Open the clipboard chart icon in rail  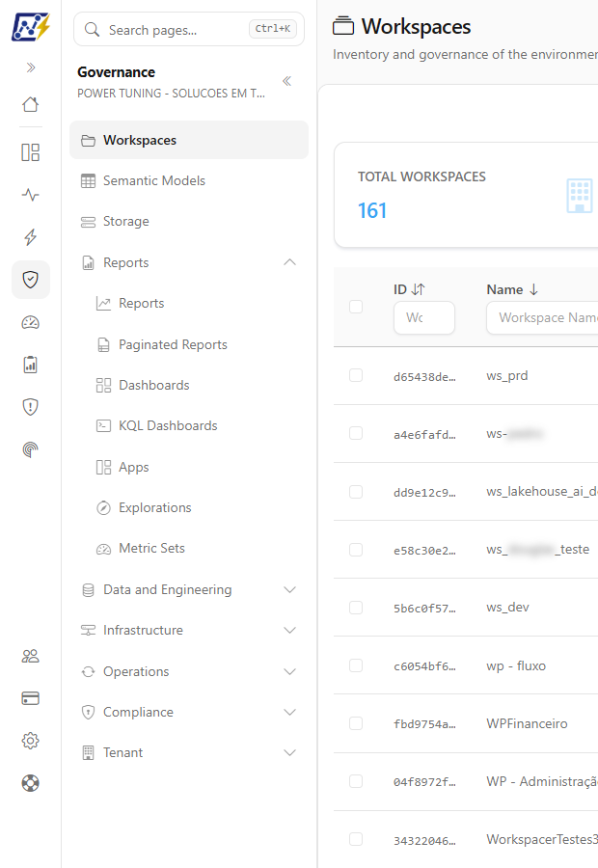(x=31, y=365)
